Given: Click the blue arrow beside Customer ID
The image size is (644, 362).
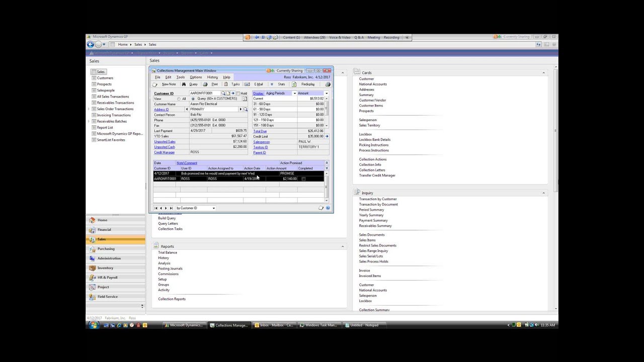Looking at the screenshot, I should [x=232, y=94].
